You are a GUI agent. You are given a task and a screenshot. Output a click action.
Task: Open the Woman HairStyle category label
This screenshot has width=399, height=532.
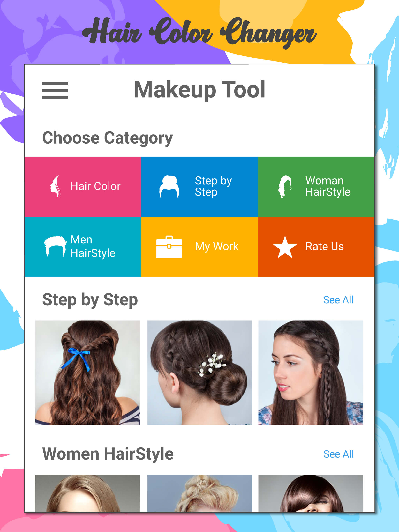tap(328, 186)
